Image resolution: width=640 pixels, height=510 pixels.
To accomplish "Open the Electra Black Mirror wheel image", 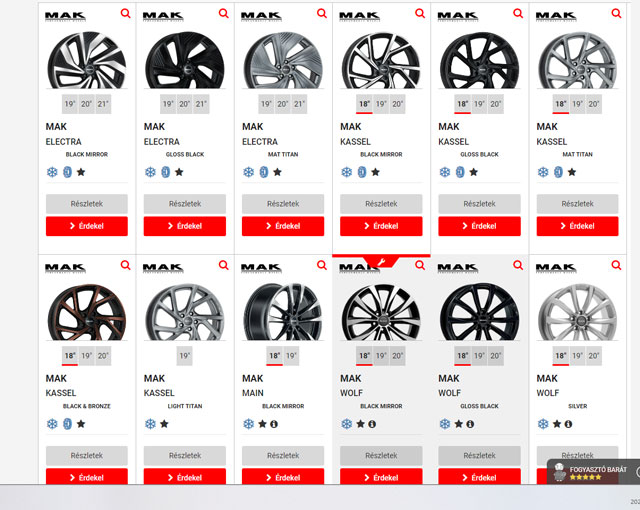I will [x=87, y=60].
